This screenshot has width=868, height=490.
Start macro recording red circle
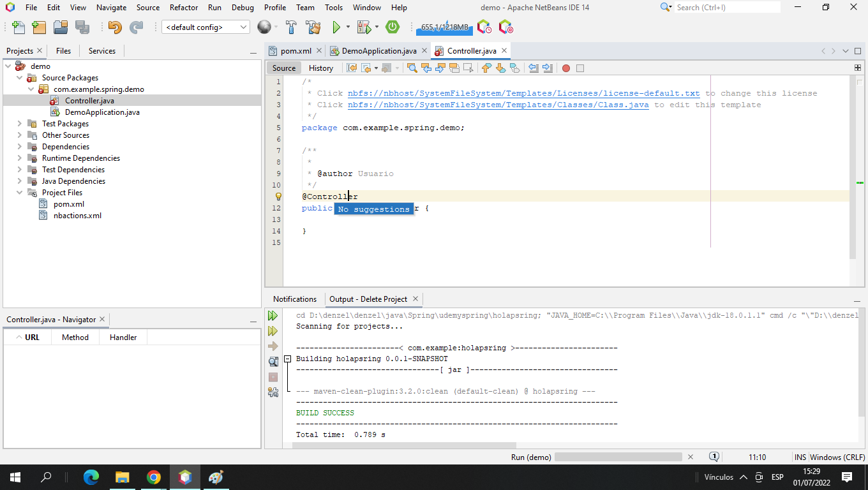565,68
